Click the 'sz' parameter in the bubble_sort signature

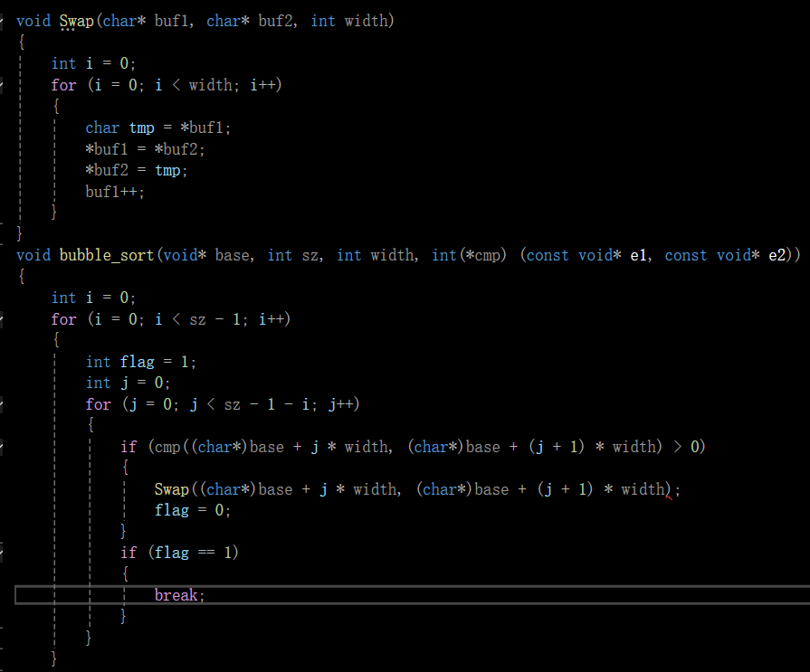click(310, 255)
